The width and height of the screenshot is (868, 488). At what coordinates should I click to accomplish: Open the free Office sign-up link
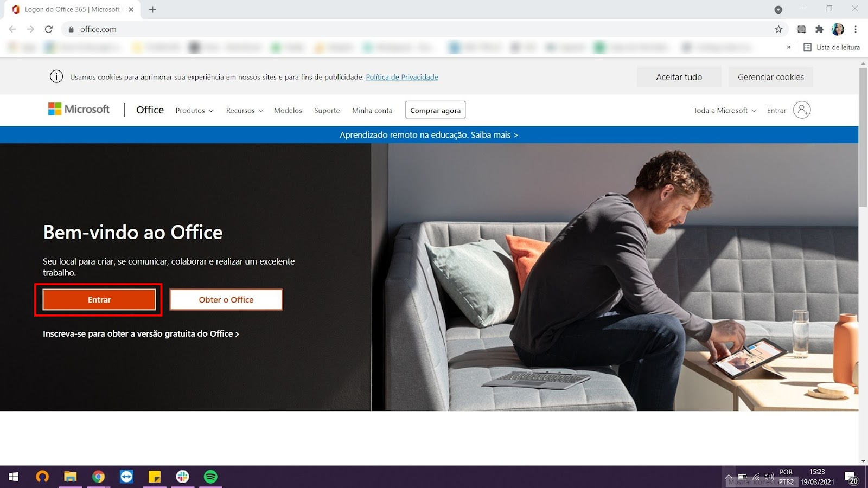tap(141, 333)
